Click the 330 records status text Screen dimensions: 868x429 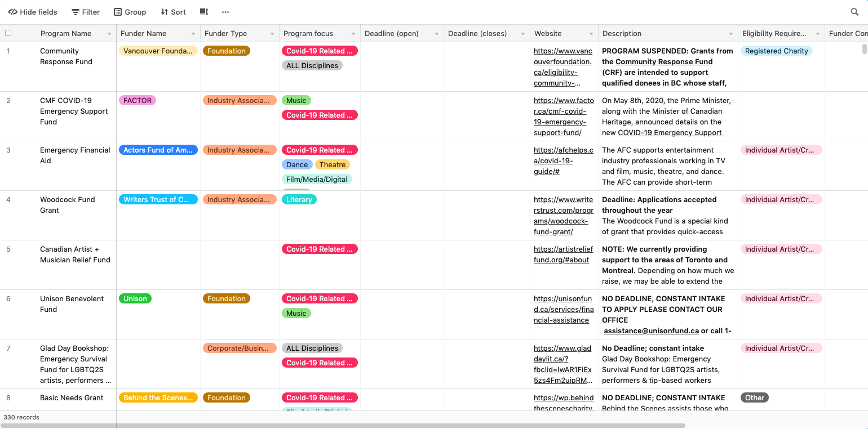[21, 417]
